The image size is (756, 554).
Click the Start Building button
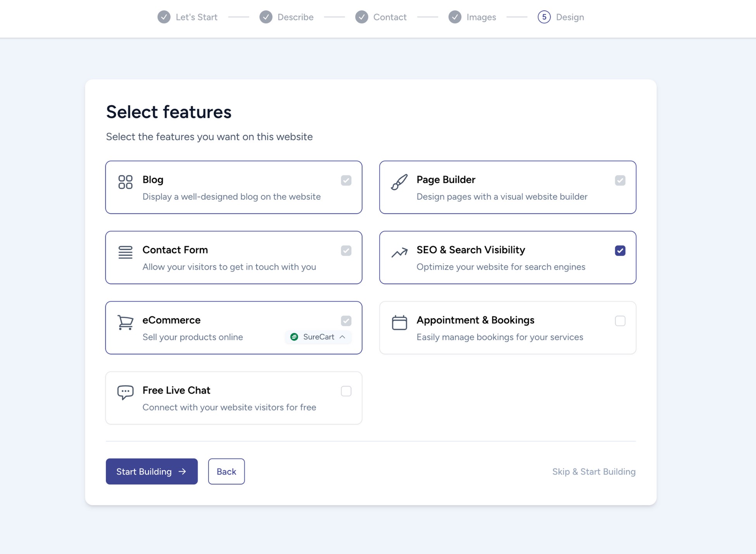(x=152, y=471)
